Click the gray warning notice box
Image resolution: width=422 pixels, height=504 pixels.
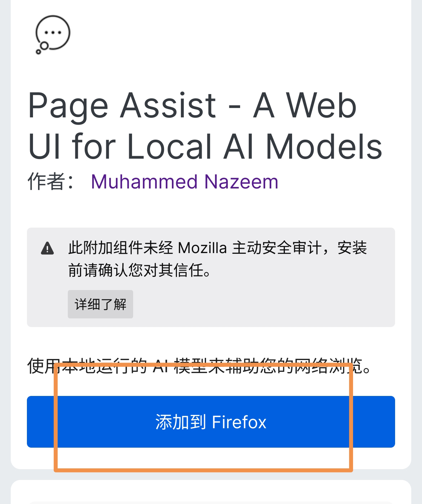[x=211, y=277]
